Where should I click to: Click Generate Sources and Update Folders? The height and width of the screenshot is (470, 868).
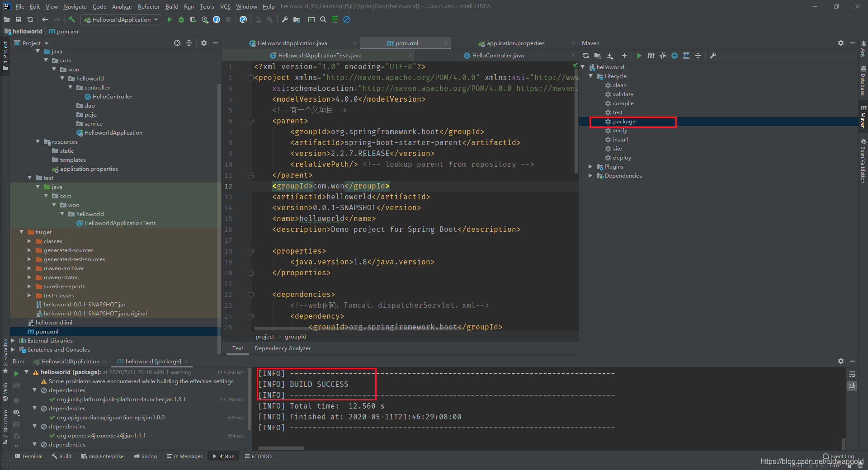pos(598,56)
